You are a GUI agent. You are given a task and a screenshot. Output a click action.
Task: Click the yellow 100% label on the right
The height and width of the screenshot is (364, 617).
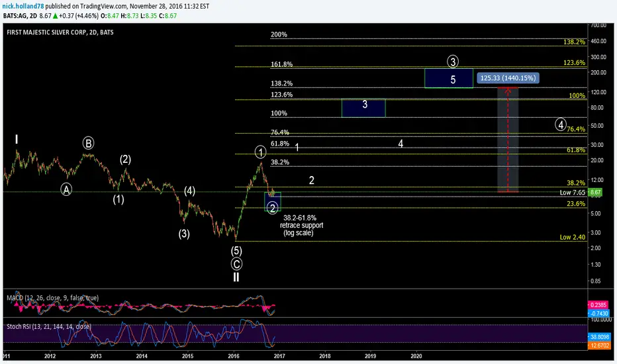[x=577, y=95]
